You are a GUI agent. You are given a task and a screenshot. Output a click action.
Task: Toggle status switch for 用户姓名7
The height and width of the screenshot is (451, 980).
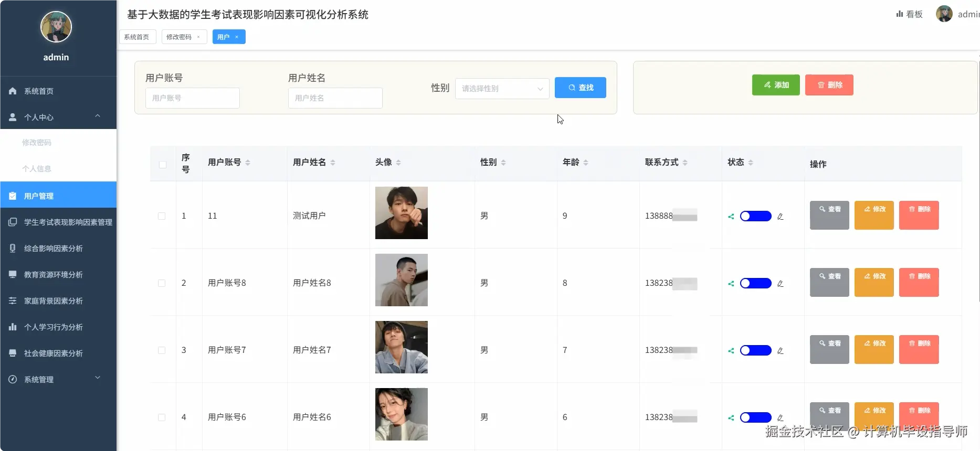tap(755, 350)
